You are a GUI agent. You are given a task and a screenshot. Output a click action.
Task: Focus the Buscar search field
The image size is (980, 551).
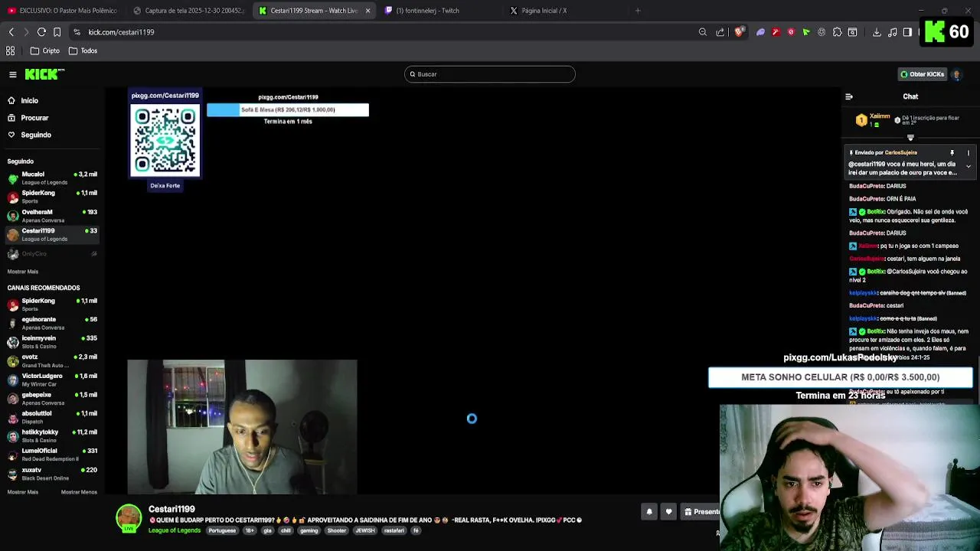(489, 74)
